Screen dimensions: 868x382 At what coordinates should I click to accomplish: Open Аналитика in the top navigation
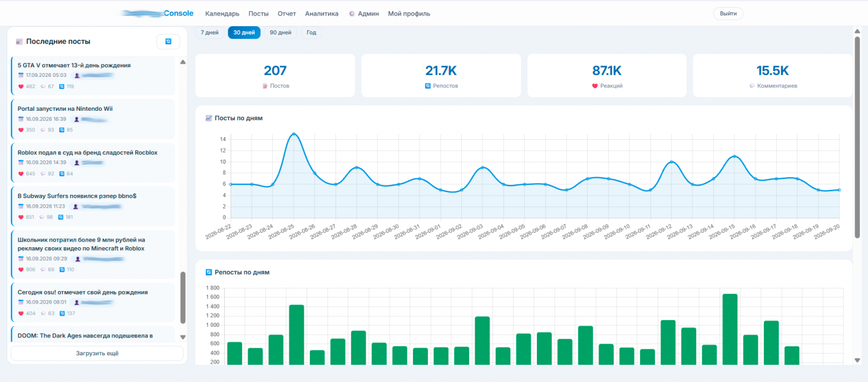tap(322, 13)
